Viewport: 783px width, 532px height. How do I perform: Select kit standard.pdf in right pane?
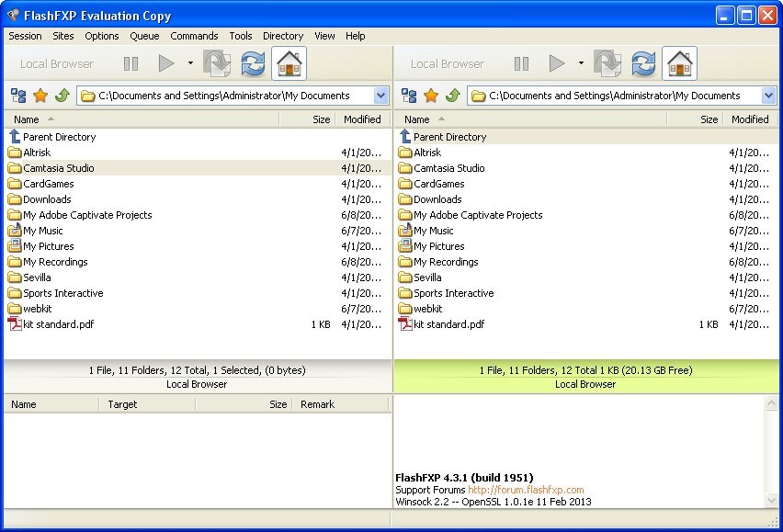pyautogui.click(x=448, y=324)
